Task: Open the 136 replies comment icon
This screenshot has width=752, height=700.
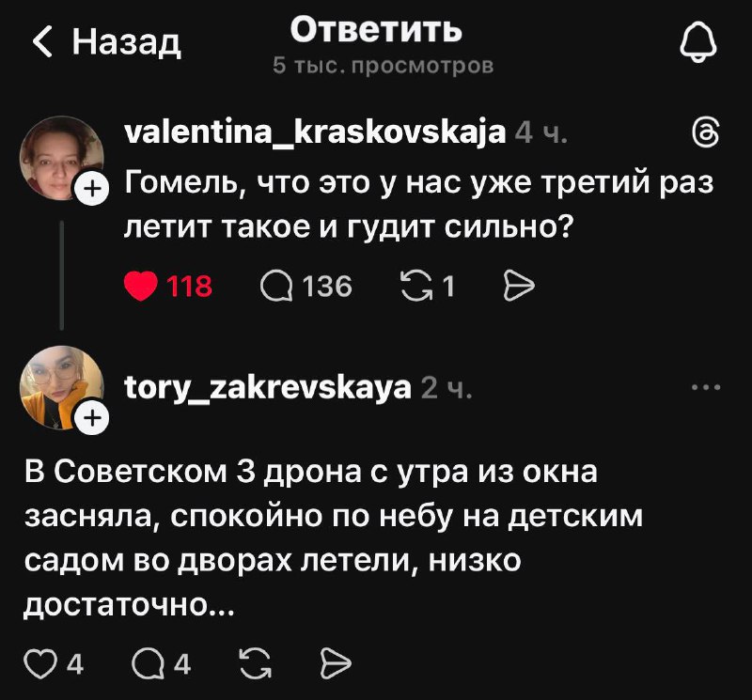Action: [x=280, y=286]
